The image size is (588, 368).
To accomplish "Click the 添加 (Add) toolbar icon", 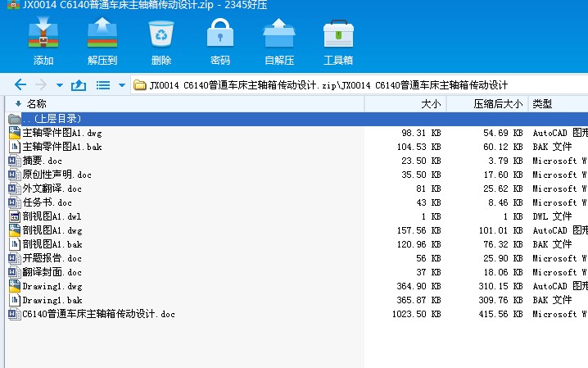I will [x=43, y=33].
